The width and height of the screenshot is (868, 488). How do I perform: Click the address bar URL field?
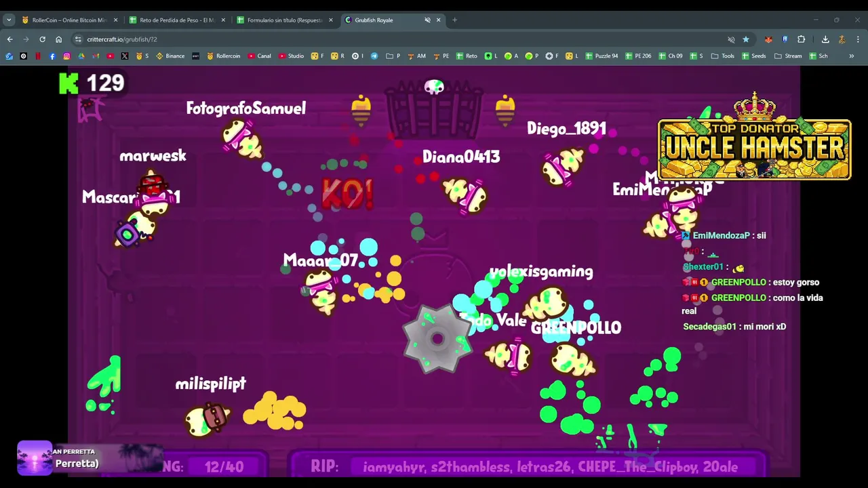tap(400, 39)
